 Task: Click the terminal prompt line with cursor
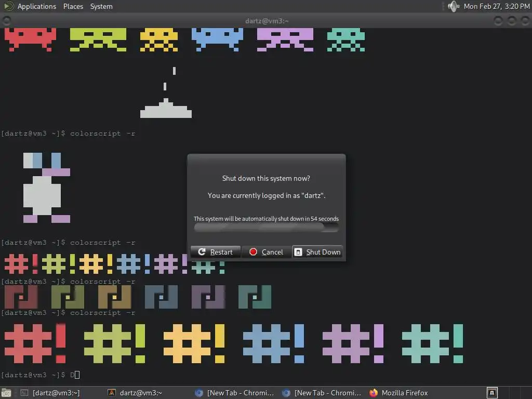40,375
